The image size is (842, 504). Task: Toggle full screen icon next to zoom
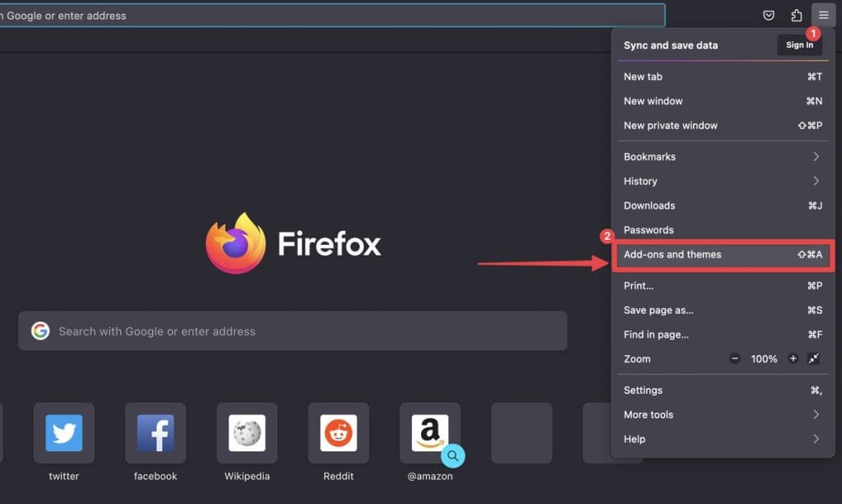[814, 358]
